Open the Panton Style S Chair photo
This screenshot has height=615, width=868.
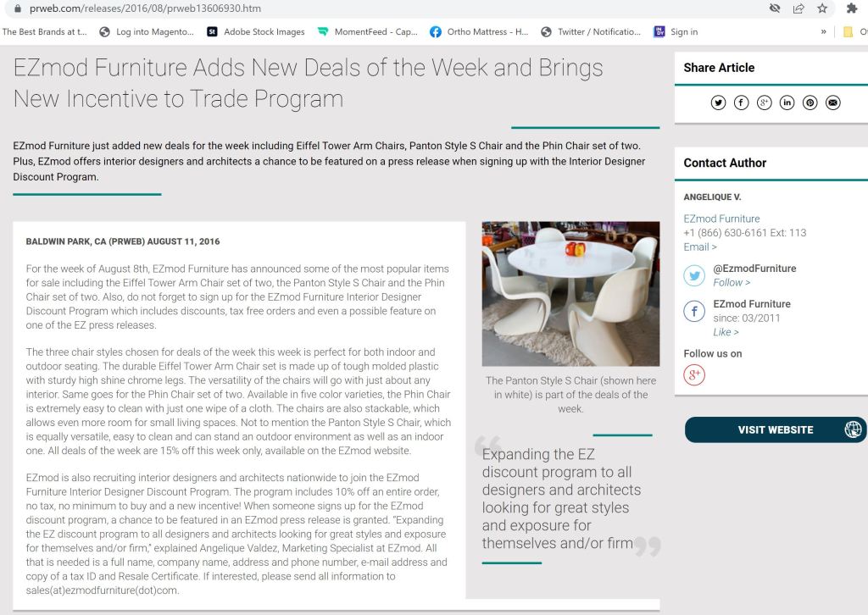point(570,293)
